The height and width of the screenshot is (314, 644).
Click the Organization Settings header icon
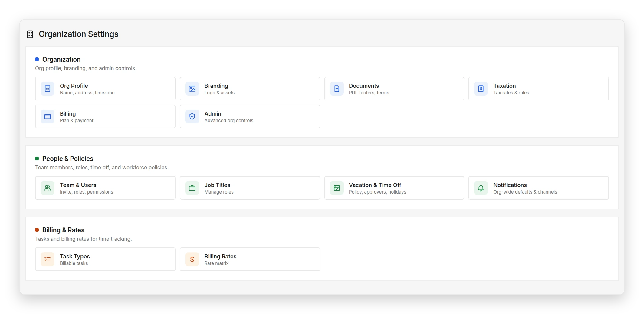pos(30,34)
